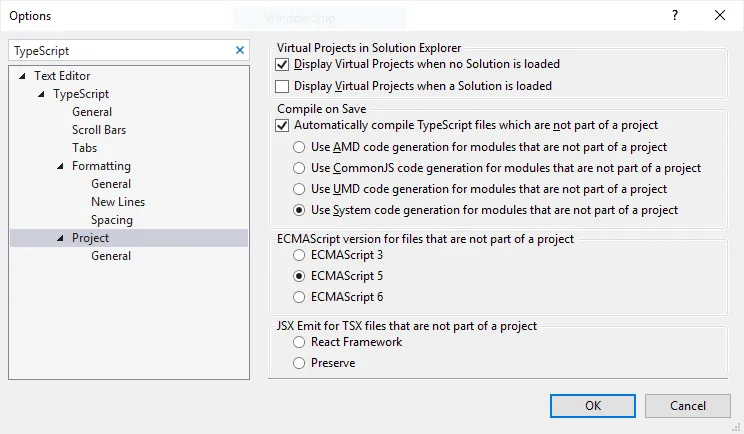Screen dimensions: 744x434
Task: Select AMD code generation radio button
Action: 299,147
